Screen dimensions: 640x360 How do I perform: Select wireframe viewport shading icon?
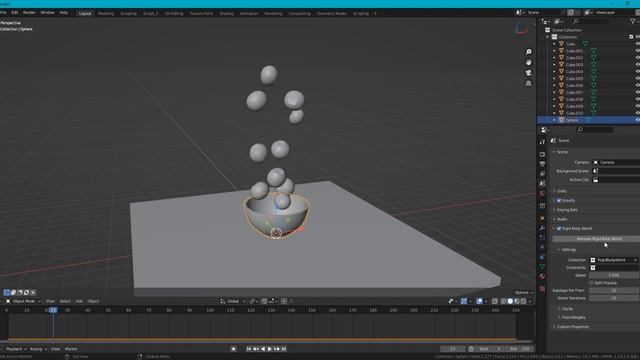point(503,301)
